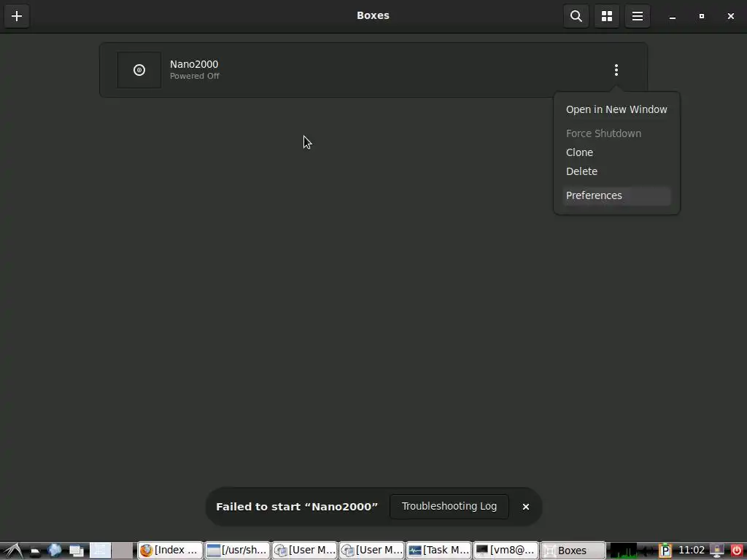This screenshot has width=747, height=560.
Task: Select the Nano2000 name text
Action: pos(194,64)
